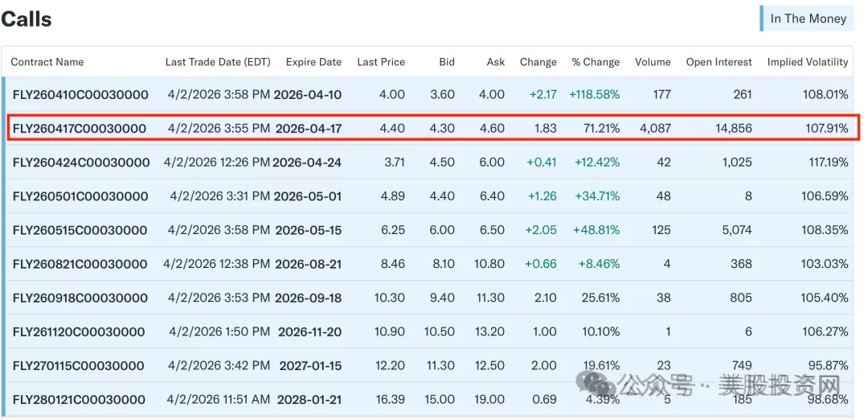The width and height of the screenshot is (868, 420).
Task: Click contract FLY270115C00030000
Action: click(x=78, y=366)
